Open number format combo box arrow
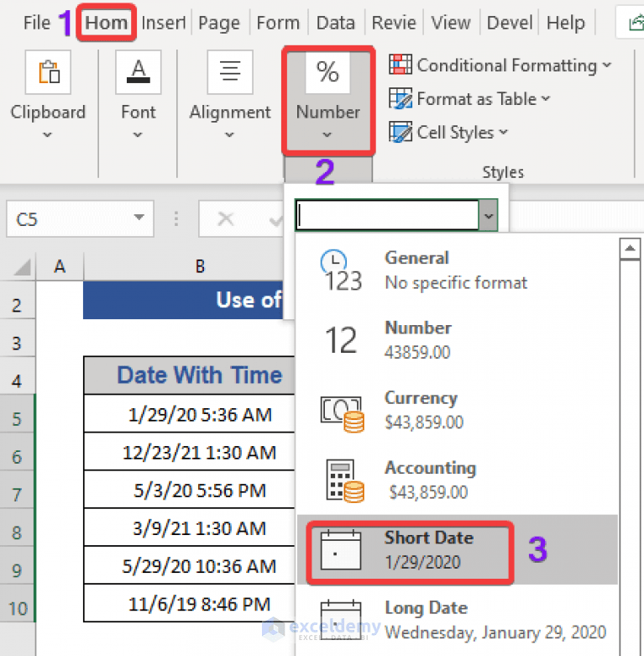This screenshot has height=656, width=644. [x=489, y=216]
